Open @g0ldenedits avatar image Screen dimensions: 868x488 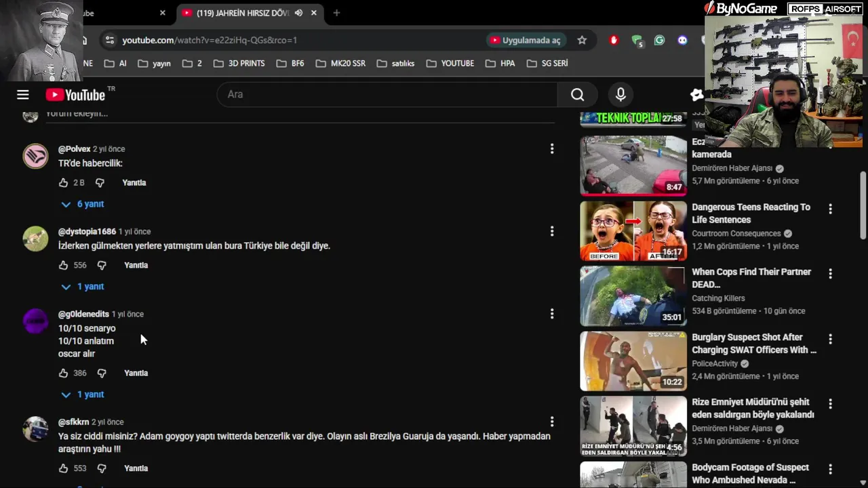(x=35, y=321)
